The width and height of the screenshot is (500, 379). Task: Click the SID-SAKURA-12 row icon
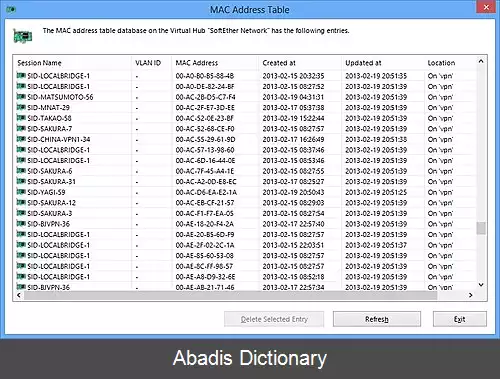[21, 202]
